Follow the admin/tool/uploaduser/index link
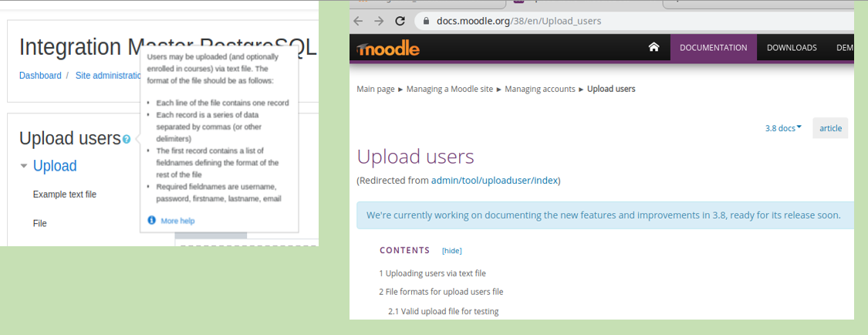This screenshot has height=335, width=868. 495,181
